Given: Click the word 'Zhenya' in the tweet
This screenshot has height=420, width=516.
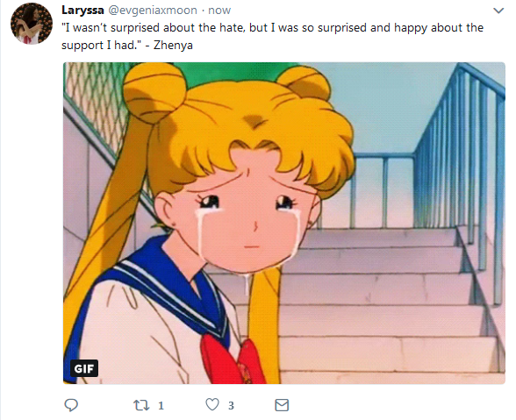Looking at the screenshot, I should click(173, 45).
